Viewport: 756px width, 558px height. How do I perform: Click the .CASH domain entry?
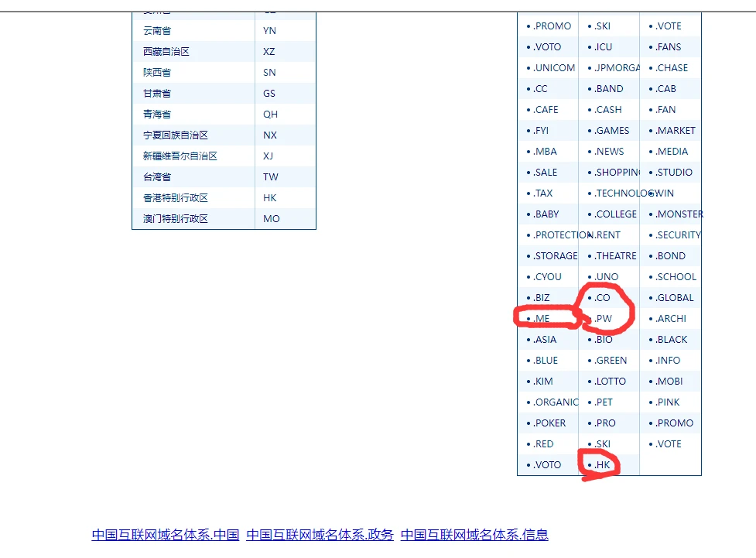[608, 109]
